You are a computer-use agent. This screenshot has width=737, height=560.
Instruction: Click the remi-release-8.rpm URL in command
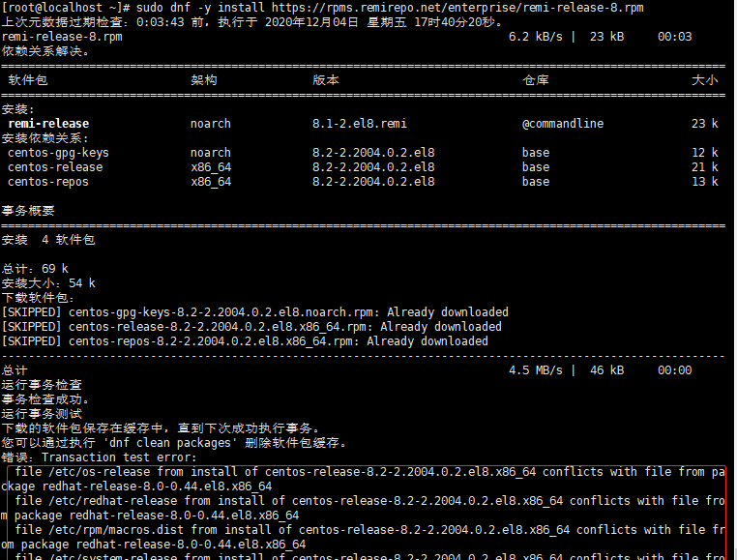[x=457, y=8]
